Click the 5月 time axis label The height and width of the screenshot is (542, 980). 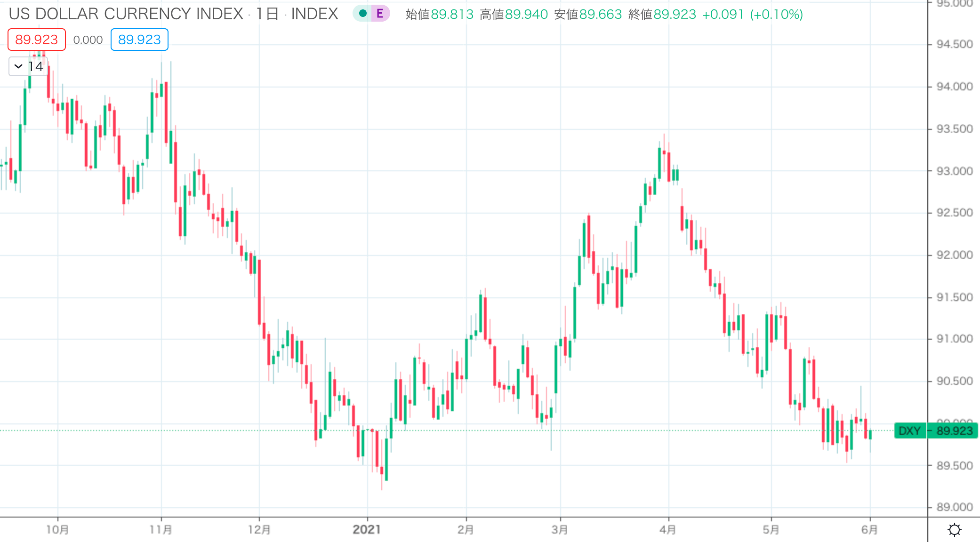tap(771, 530)
